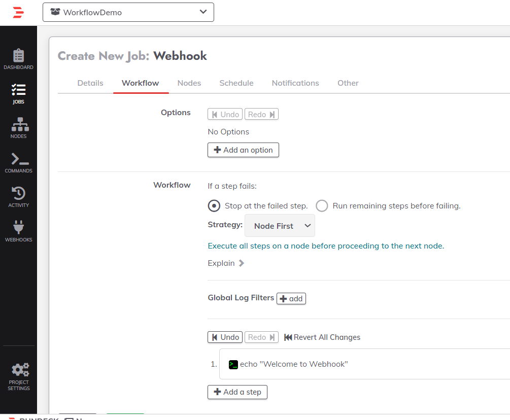Click 'Add an option' button

click(243, 150)
